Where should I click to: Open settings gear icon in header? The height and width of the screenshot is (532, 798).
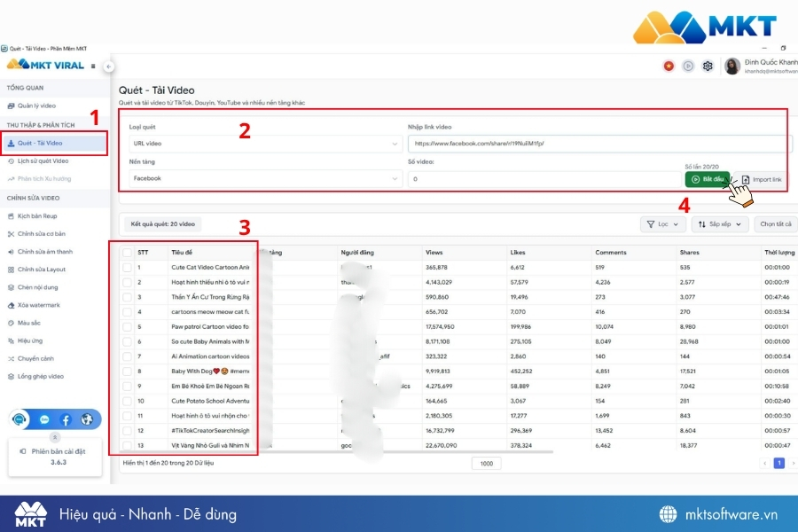(708, 66)
